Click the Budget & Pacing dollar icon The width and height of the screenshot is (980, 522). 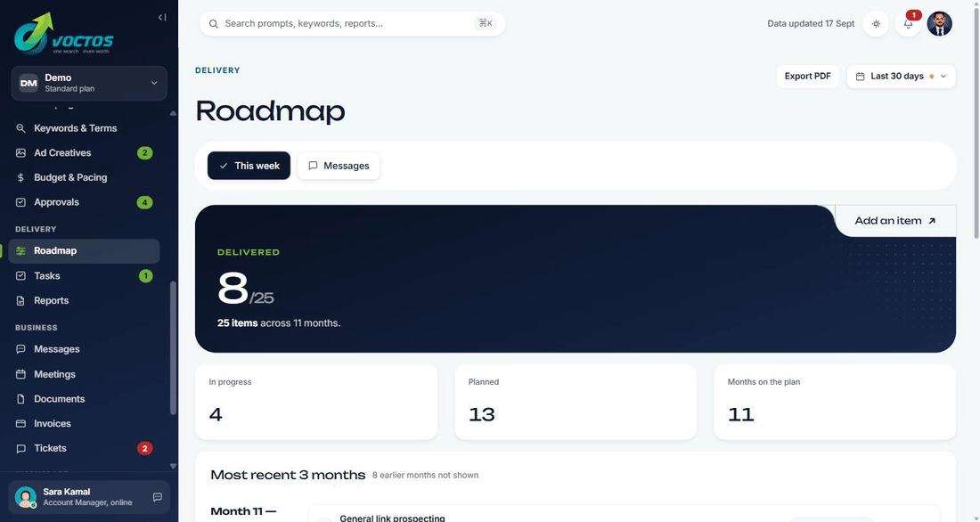[20, 177]
